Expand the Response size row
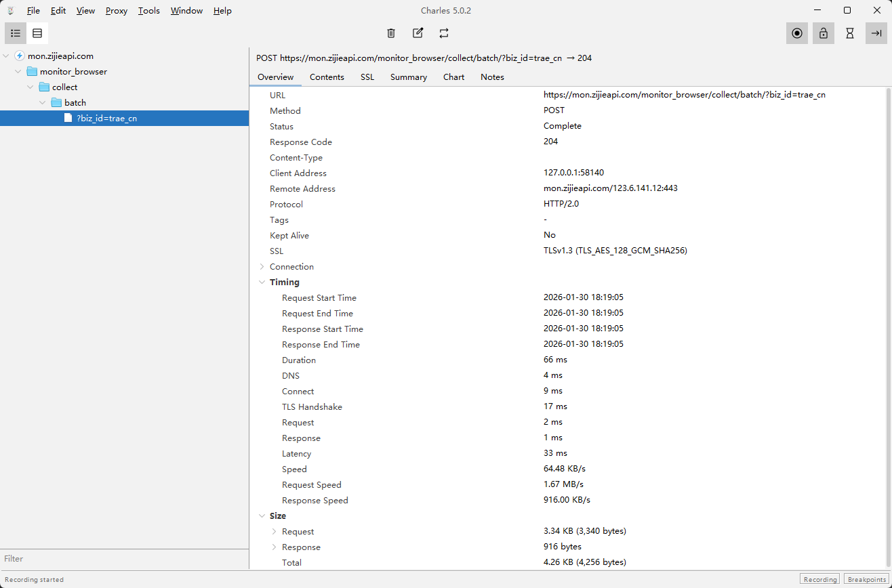Image resolution: width=892 pixels, height=588 pixels. (x=275, y=547)
